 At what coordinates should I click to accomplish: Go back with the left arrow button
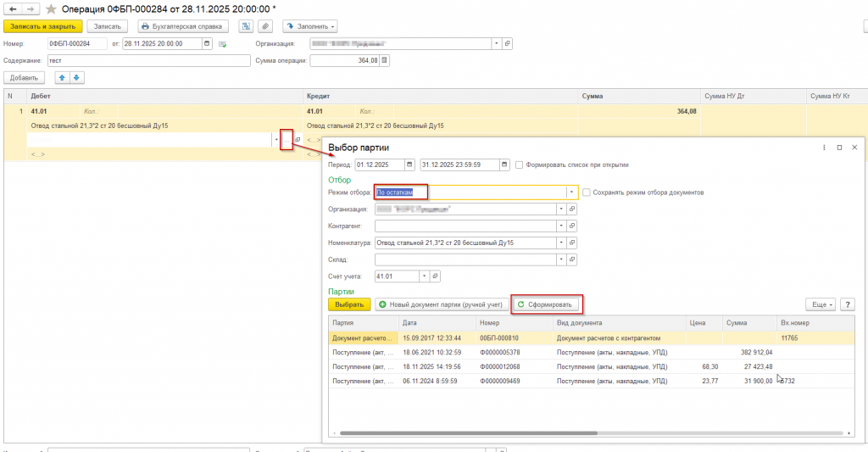point(13,8)
